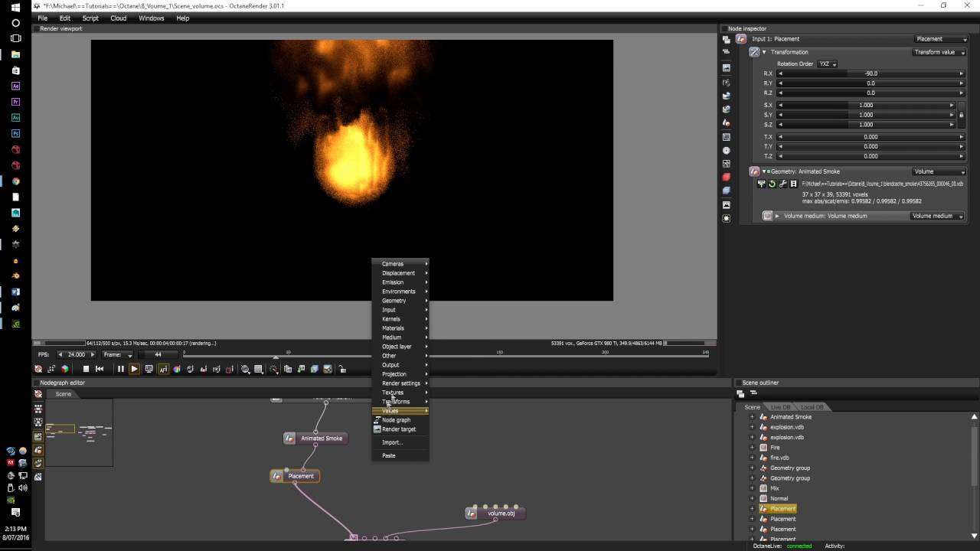Click the red cube icon in inspector sidebar
This screenshot has width=980, height=551.
coord(727,178)
